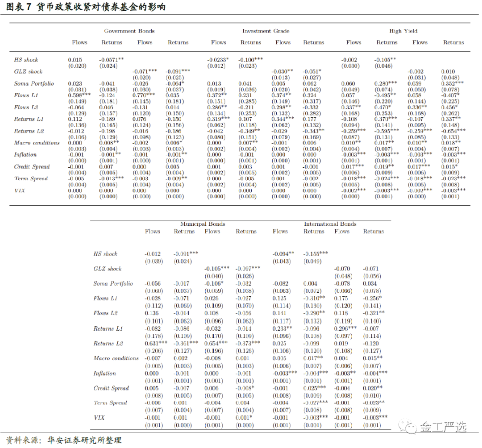Click the value -0.0233* under Investment Grade
This screenshot has height=448, width=482.
[218, 60]
